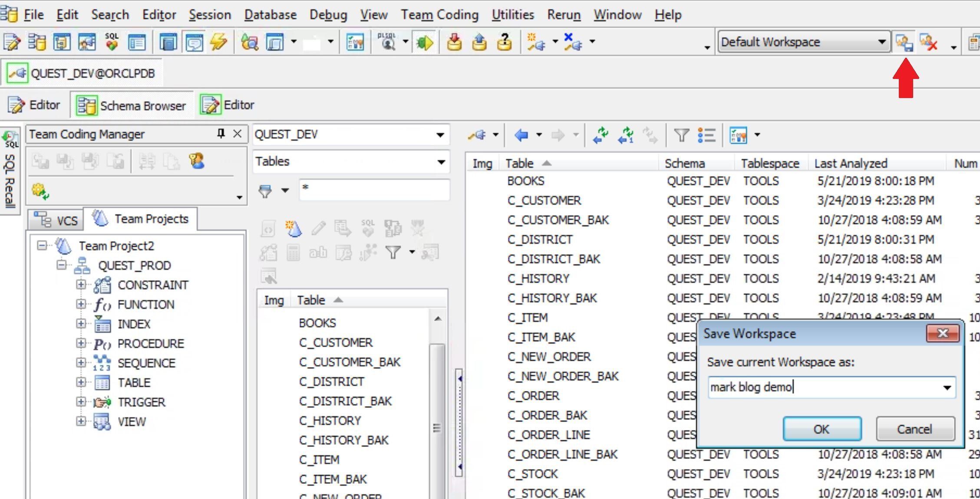Click OK in the Save Workspace dialog
The height and width of the screenshot is (499, 980).
pos(822,429)
